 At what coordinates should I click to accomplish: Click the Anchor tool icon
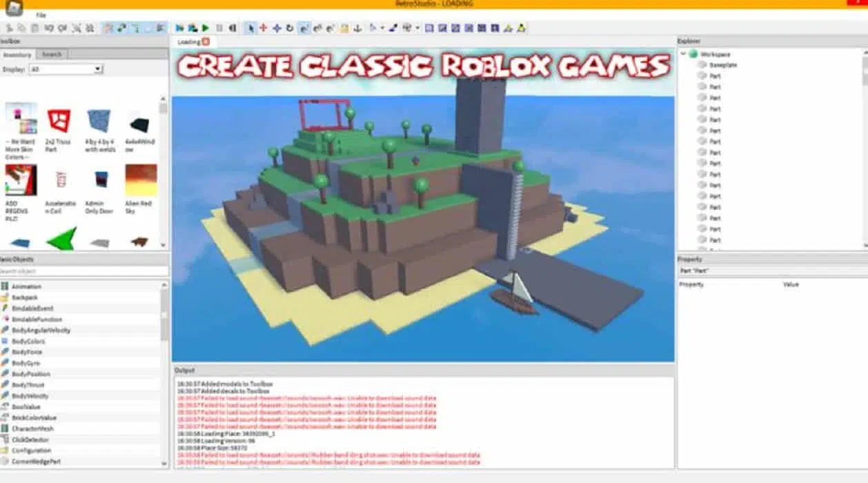[x=357, y=28]
